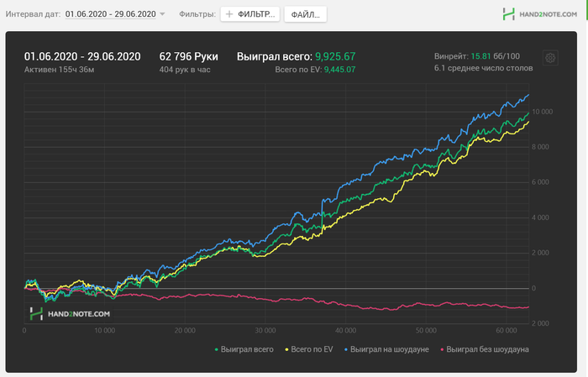The image size is (588, 377).
Task: Click the 'Активен 155ч 36м' text
Action: (x=60, y=70)
